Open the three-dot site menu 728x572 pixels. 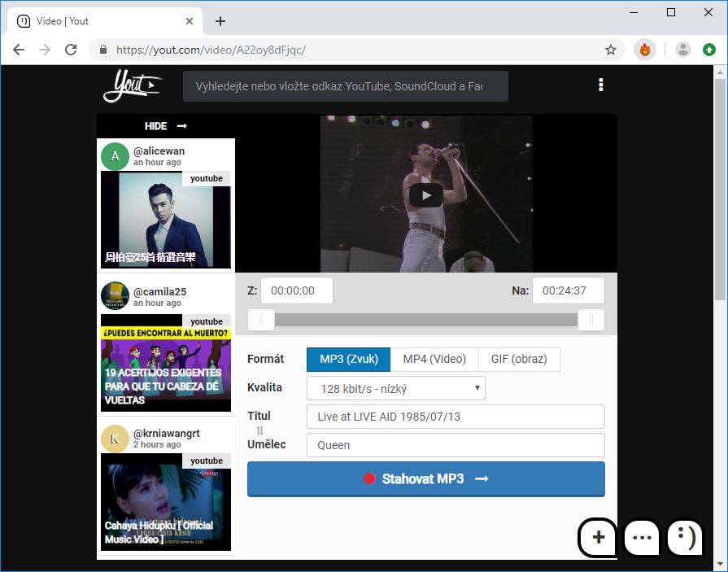click(601, 85)
